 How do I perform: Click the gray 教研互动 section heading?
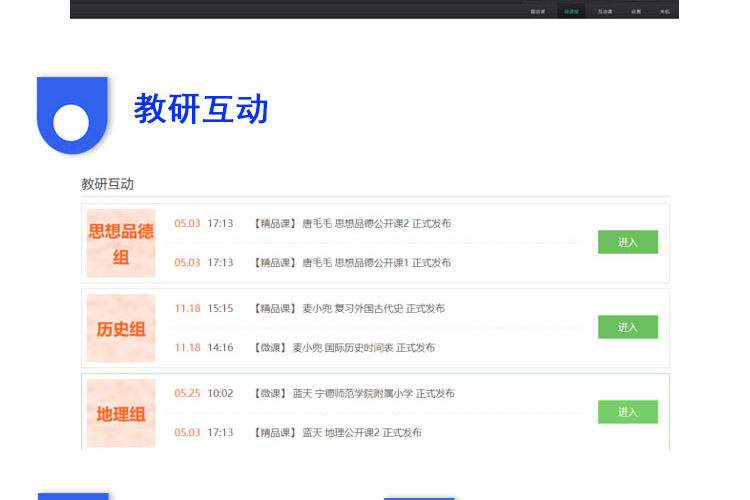point(107,184)
